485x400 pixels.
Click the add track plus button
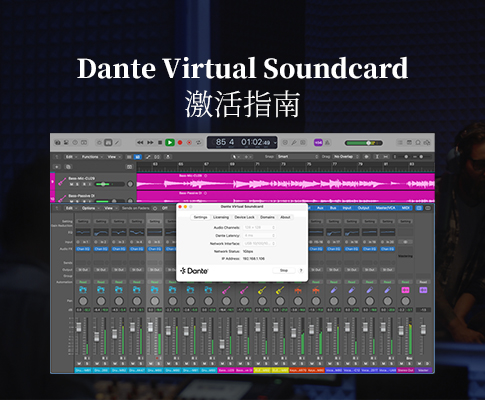(x=57, y=167)
